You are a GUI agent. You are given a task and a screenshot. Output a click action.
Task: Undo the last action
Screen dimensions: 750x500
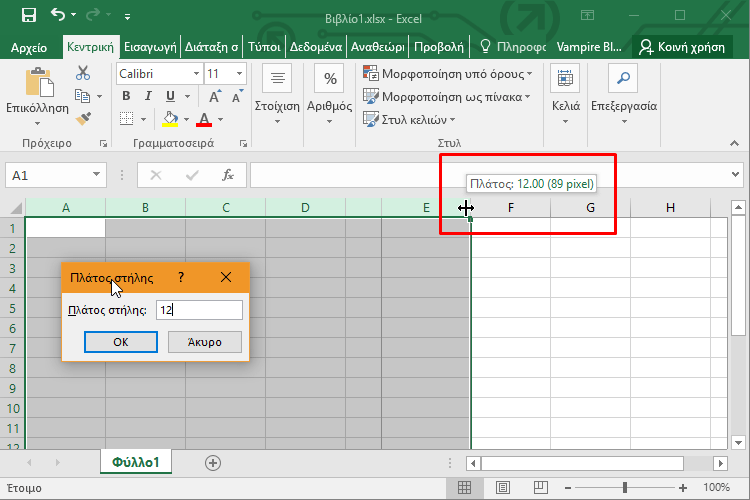(57, 15)
